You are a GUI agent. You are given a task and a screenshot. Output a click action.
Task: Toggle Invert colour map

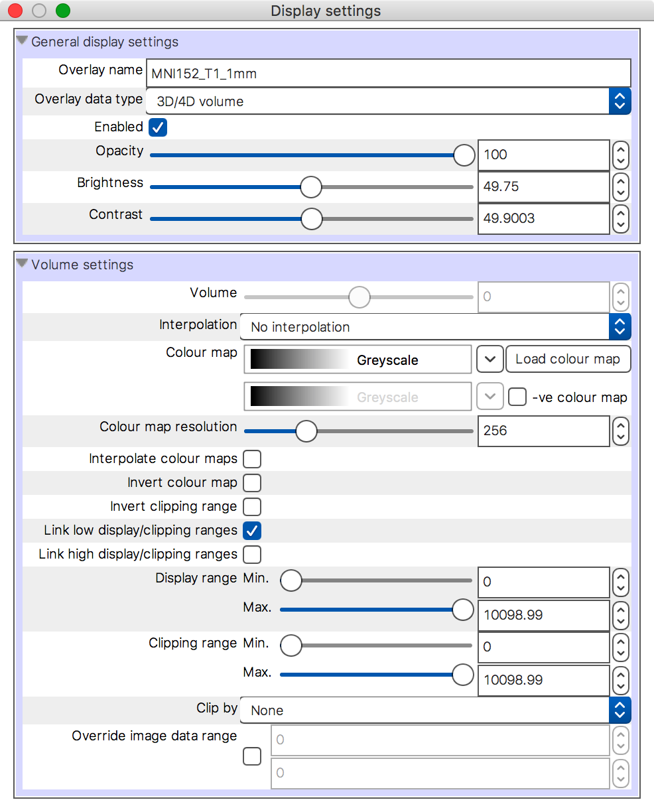(252, 483)
